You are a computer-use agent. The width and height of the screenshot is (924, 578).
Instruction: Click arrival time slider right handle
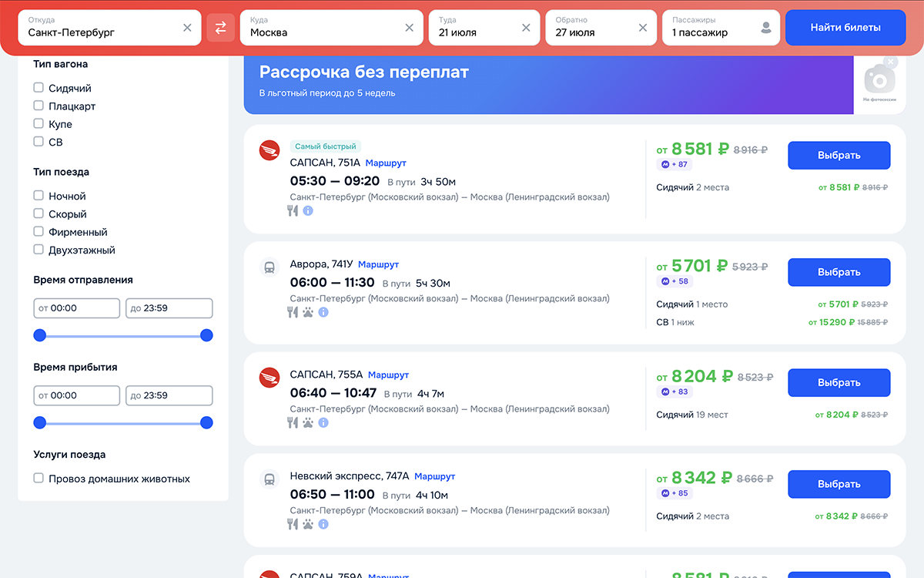coord(206,422)
